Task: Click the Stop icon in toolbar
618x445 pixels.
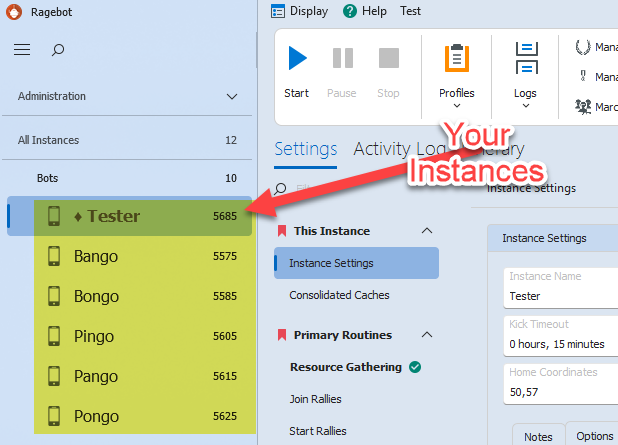Action: point(388,59)
